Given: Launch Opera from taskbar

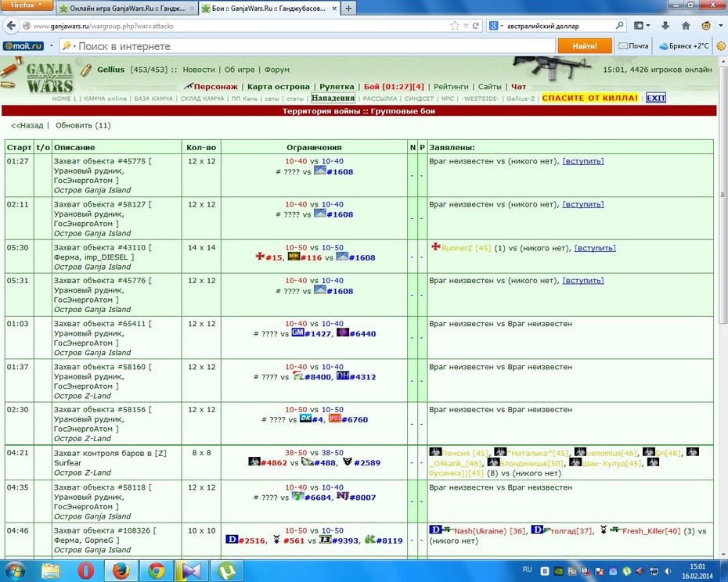Looking at the screenshot, I should tap(85, 570).
